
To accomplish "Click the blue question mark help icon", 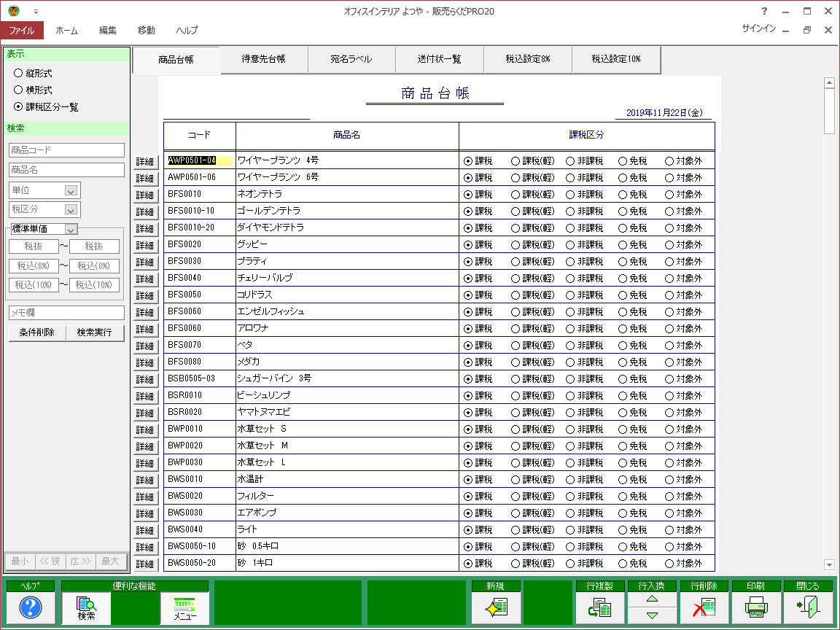I will click(x=31, y=607).
